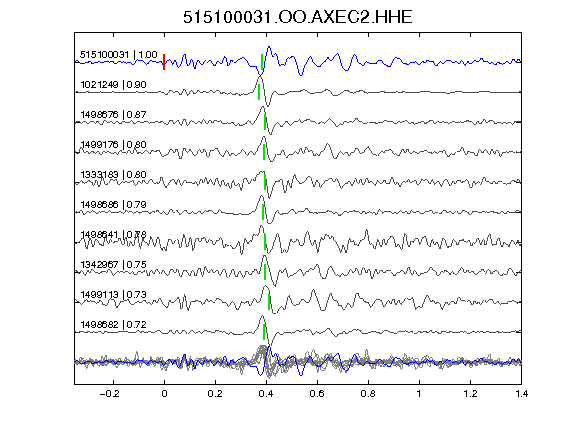Click the x-axis tick label 1.2
The width and height of the screenshot is (576, 432).
(470, 394)
